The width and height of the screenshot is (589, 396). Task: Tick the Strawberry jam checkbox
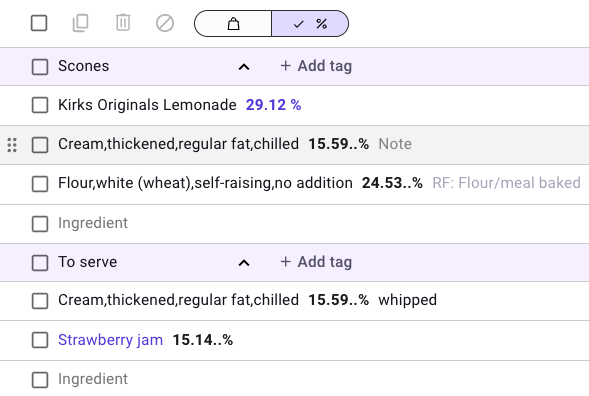pos(40,340)
